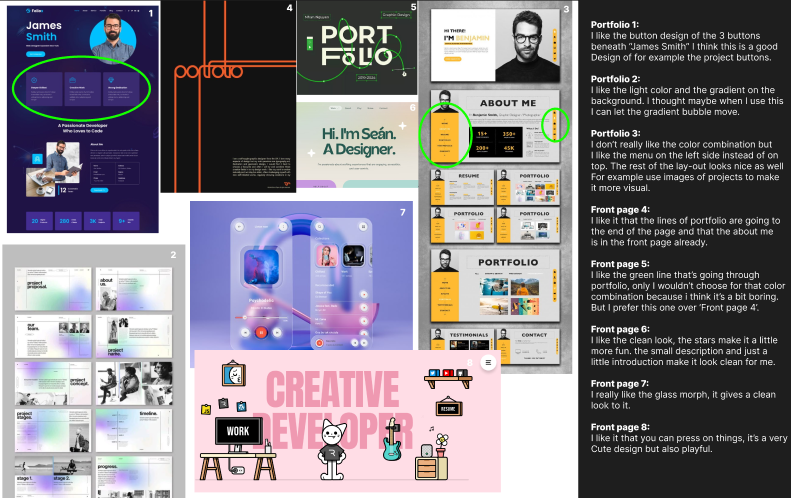Click the back arrow in glass music player

pos(238,225)
